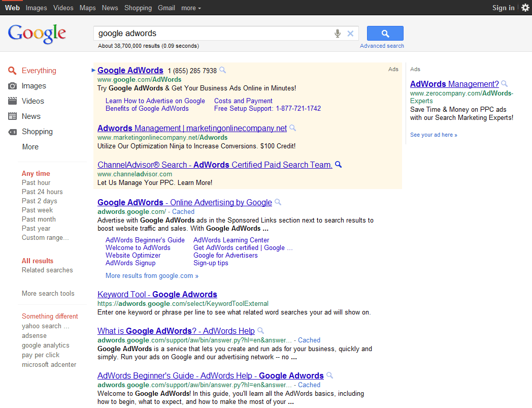
Task: Filter results to 'Past month'
Action: [39, 219]
